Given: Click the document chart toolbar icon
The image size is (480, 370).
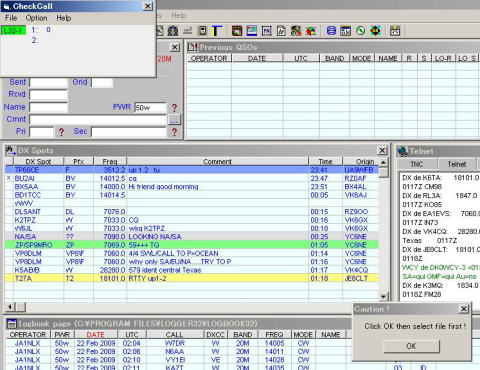Looking at the screenshot, I should 281,31.
